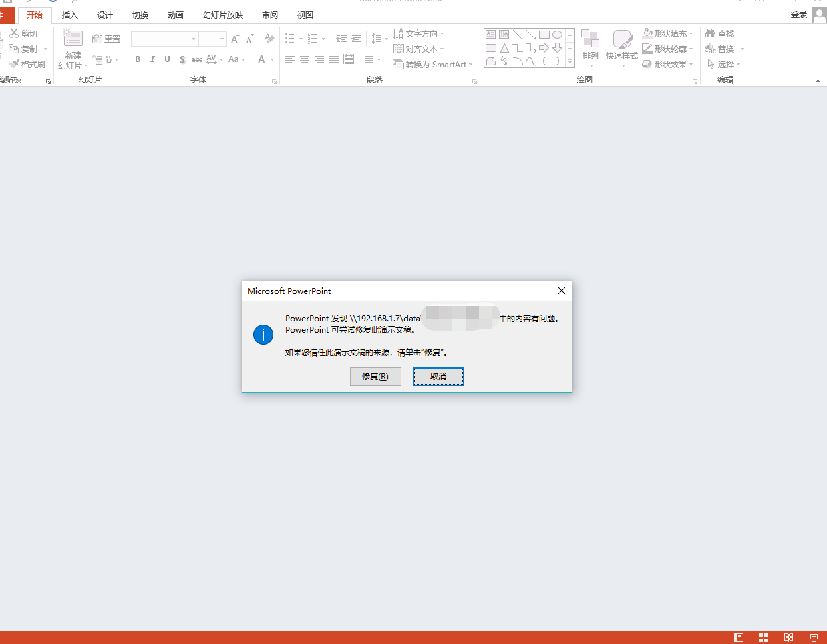Switch to Slide Sorter view in status bar
This screenshot has width=827, height=644.
(764, 637)
